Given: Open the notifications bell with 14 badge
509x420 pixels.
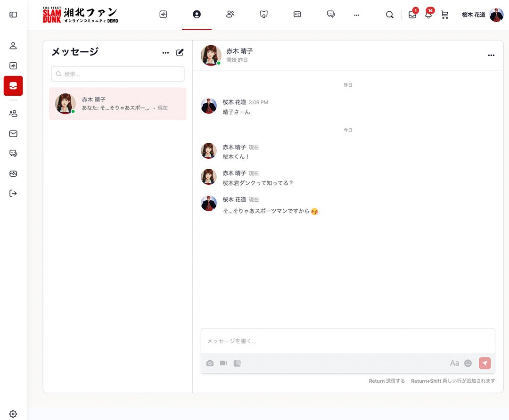Looking at the screenshot, I should click(x=429, y=14).
